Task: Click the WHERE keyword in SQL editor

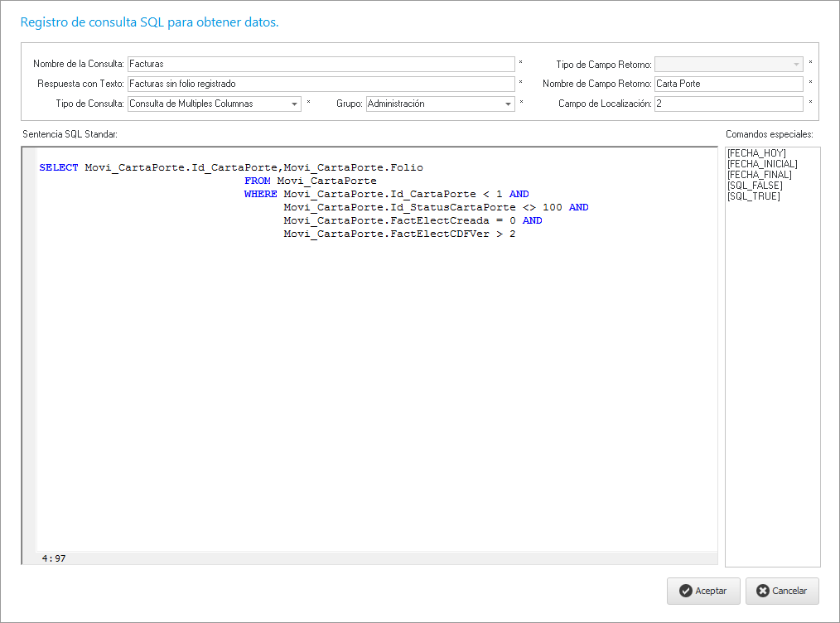Action: [x=260, y=194]
